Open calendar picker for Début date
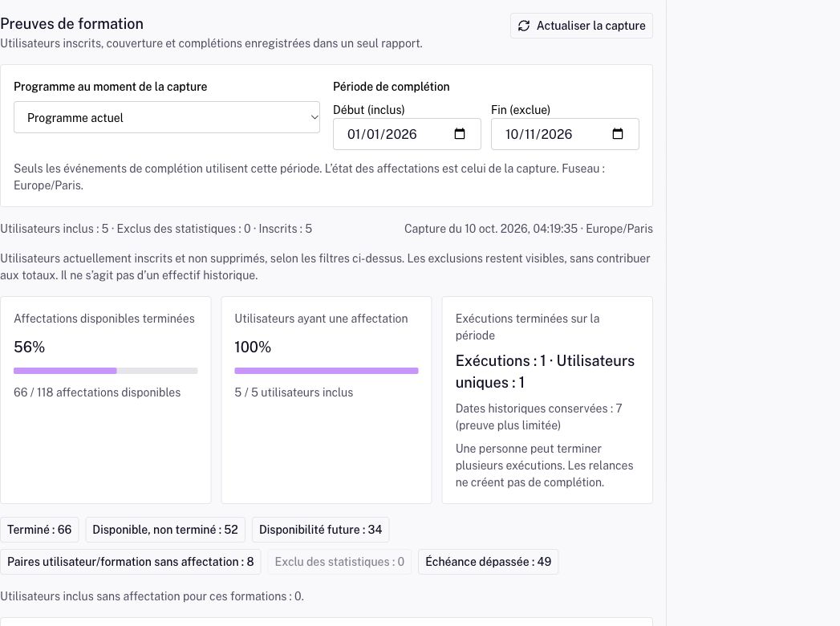This screenshot has height=626, width=840. click(460, 134)
